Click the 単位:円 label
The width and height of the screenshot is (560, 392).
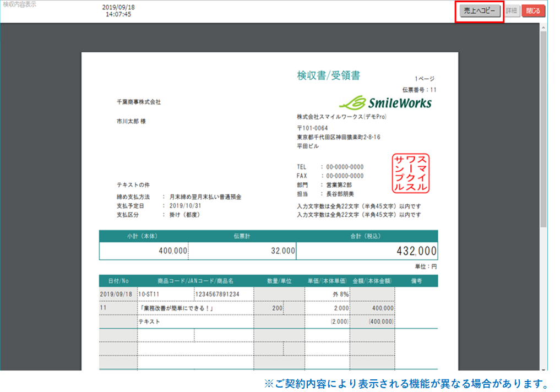coord(426,266)
